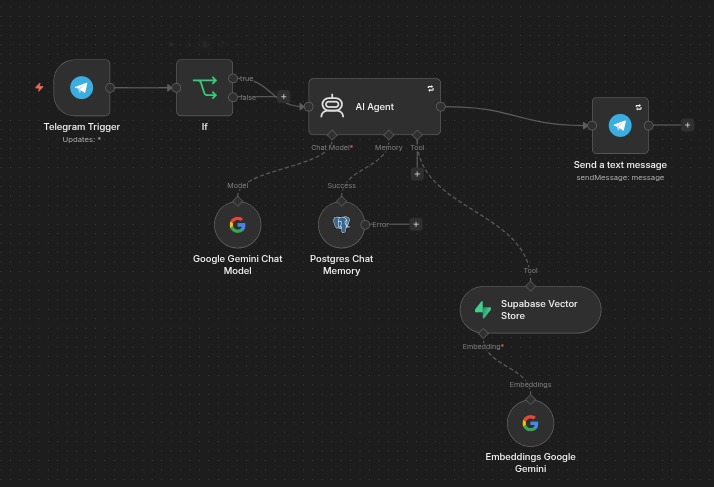The height and width of the screenshot is (487, 714).
Task: Click the retry icon on Send a text message node
Action: 638,107
